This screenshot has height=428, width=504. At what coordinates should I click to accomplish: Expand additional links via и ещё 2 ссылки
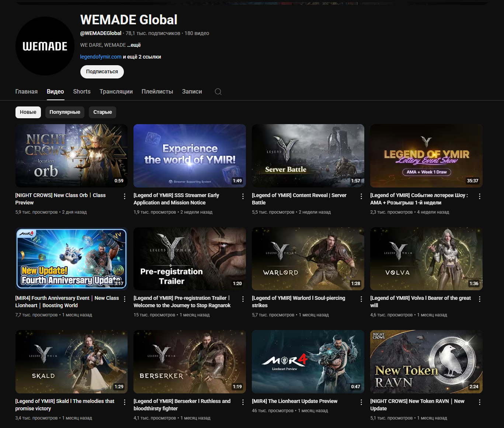point(142,57)
